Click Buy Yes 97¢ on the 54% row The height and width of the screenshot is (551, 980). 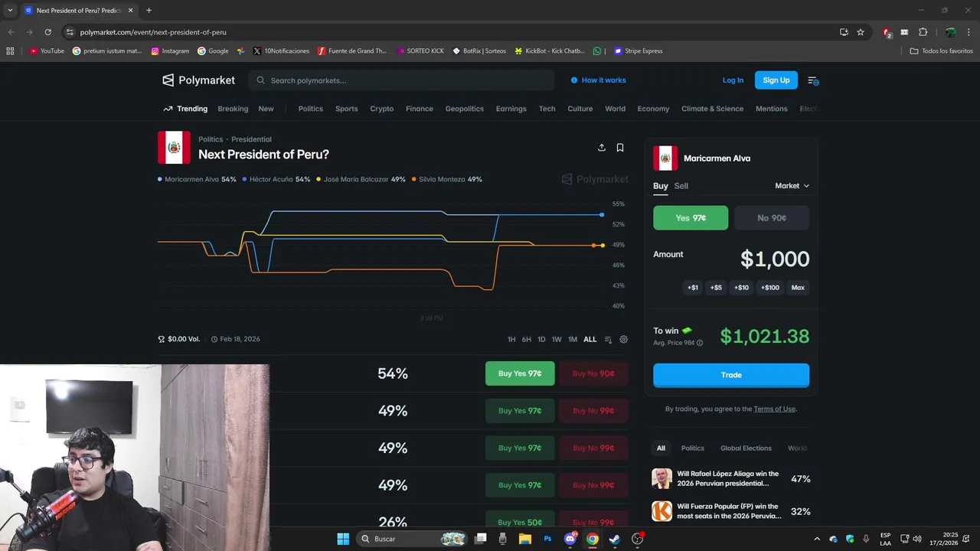coord(520,373)
